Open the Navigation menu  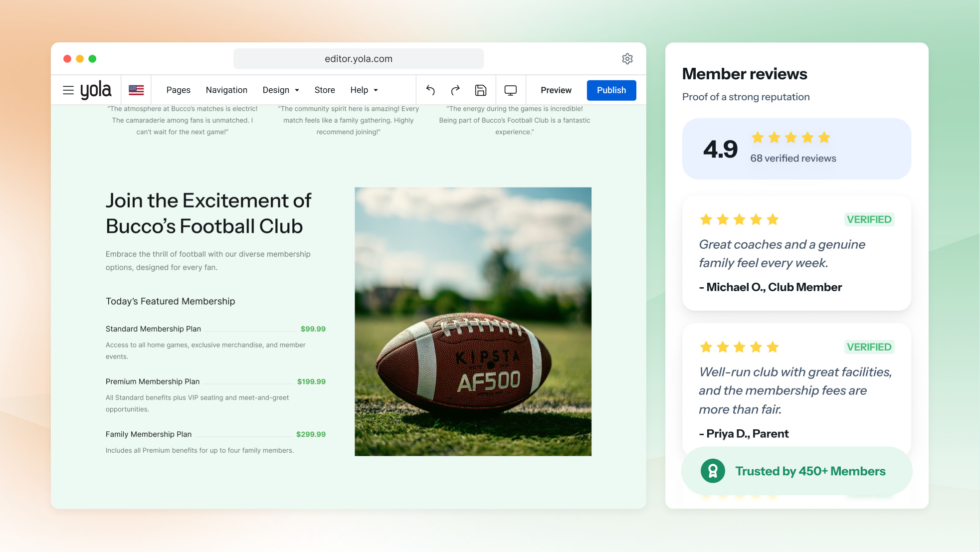point(226,90)
